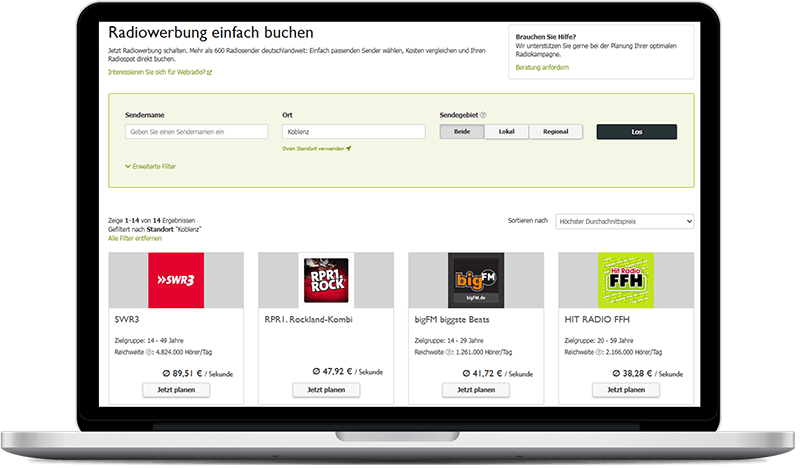The width and height of the screenshot is (800, 468).
Task: Click the 'Beratung anfordern' link
Action: (x=541, y=67)
